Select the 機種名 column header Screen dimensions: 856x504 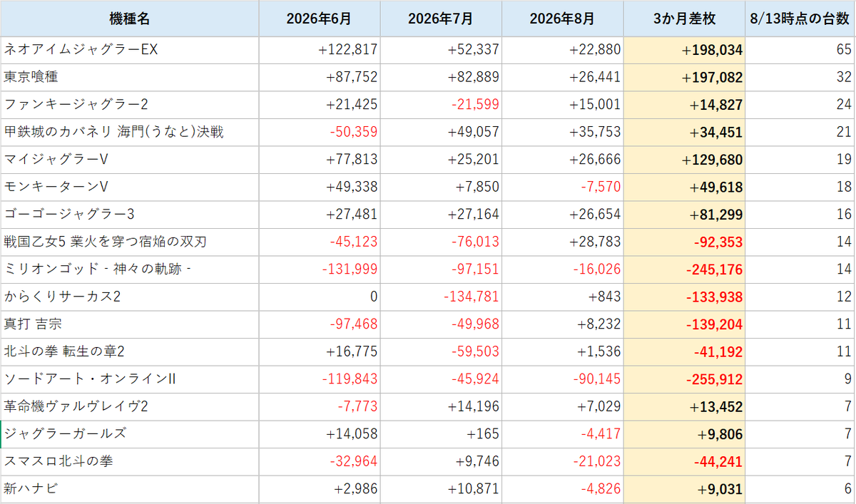[x=129, y=19]
